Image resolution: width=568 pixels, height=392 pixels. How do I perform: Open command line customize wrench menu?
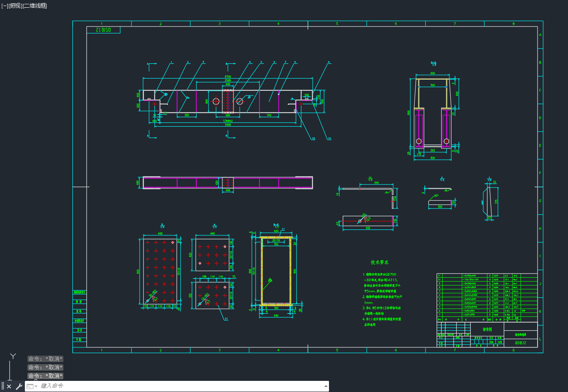point(19,386)
